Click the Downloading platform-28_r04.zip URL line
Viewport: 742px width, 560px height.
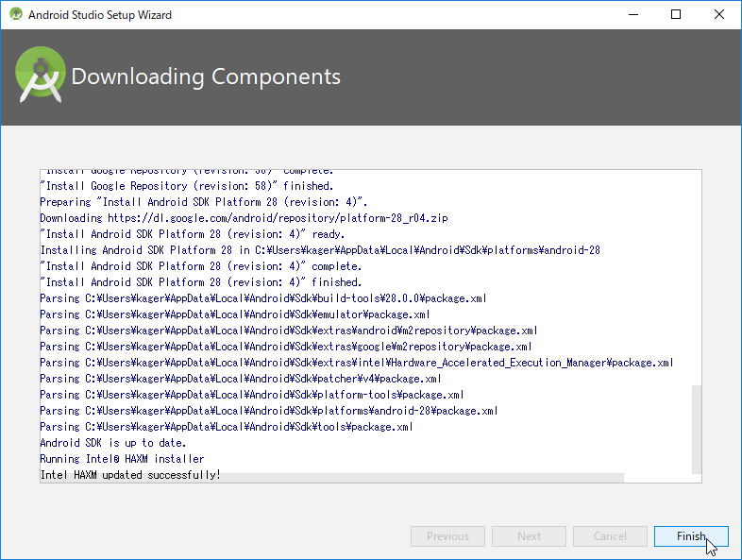click(245, 218)
